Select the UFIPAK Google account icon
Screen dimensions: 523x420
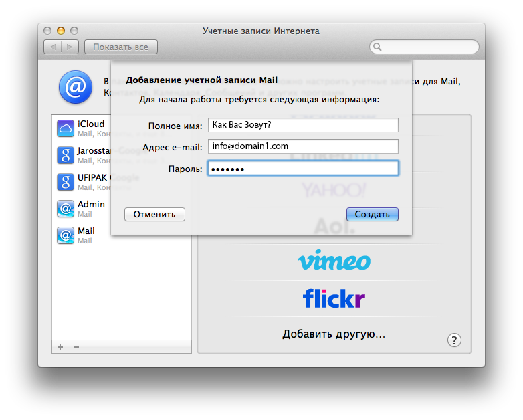click(66, 182)
